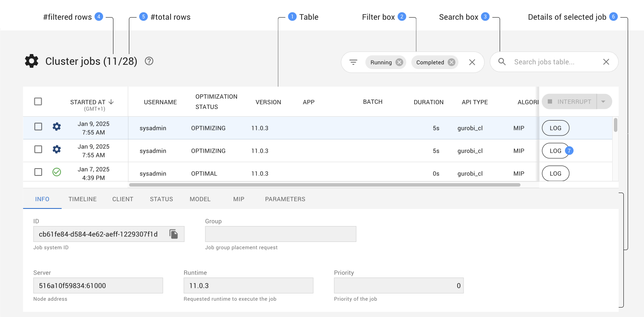Click the horizontal table scrollbar

pos(324,185)
